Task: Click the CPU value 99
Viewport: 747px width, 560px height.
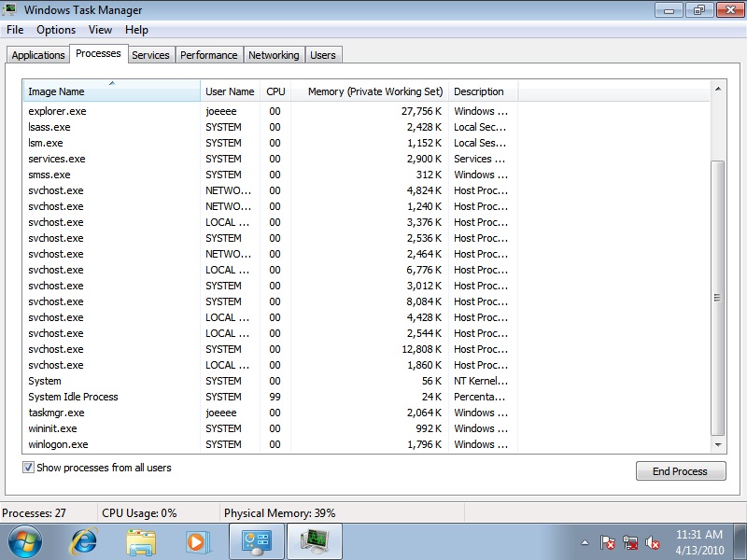Action: 275,397
